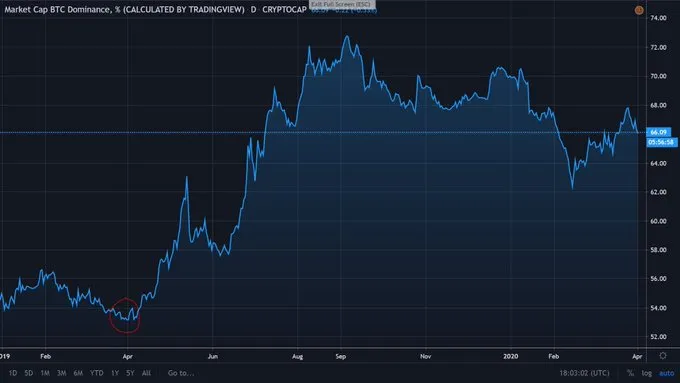The width and height of the screenshot is (680, 383).
Task: Select the YTD time range
Action: 97,373
